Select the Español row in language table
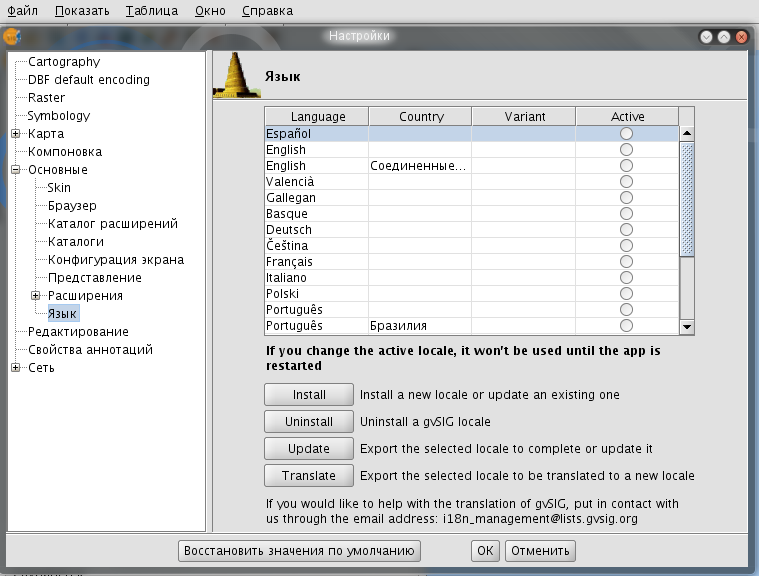 (472, 134)
